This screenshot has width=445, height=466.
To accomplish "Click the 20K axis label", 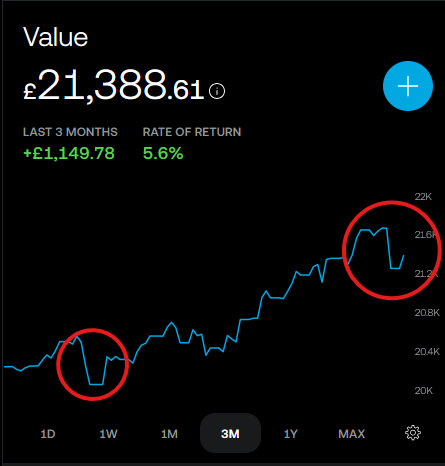I will pos(423,390).
